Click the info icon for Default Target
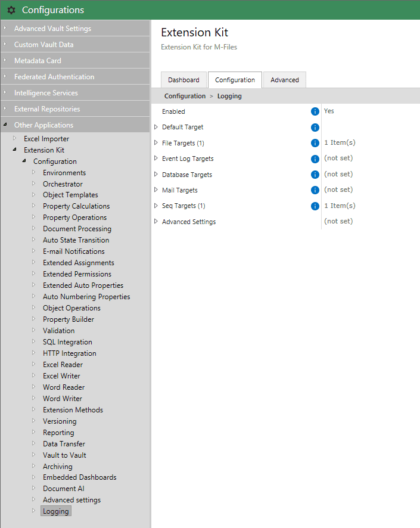420x528 pixels. (x=315, y=128)
